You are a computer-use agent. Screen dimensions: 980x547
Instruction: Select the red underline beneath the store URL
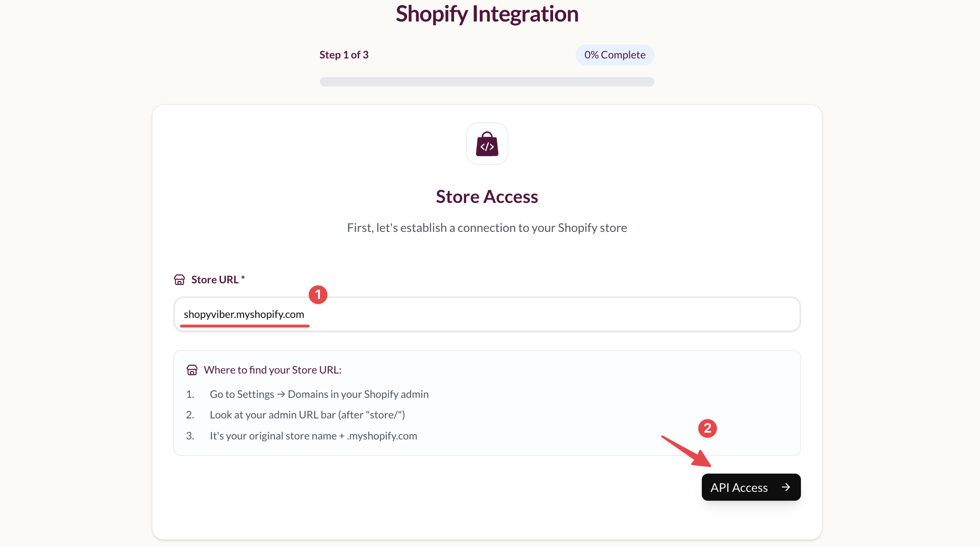[x=245, y=325]
